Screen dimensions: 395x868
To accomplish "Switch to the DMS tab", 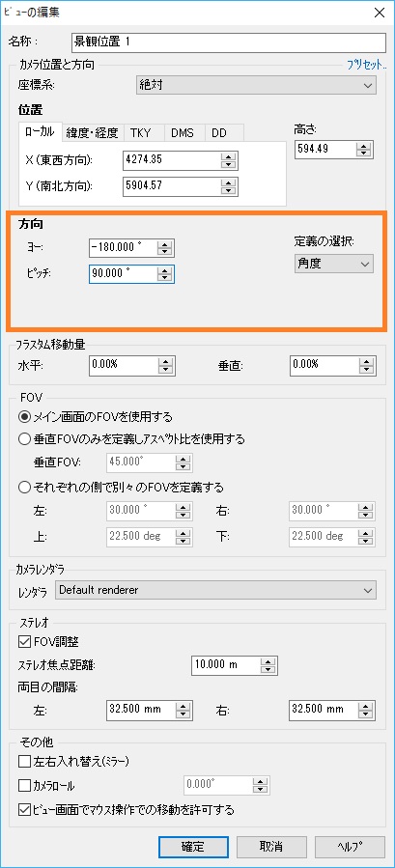I will click(x=183, y=133).
